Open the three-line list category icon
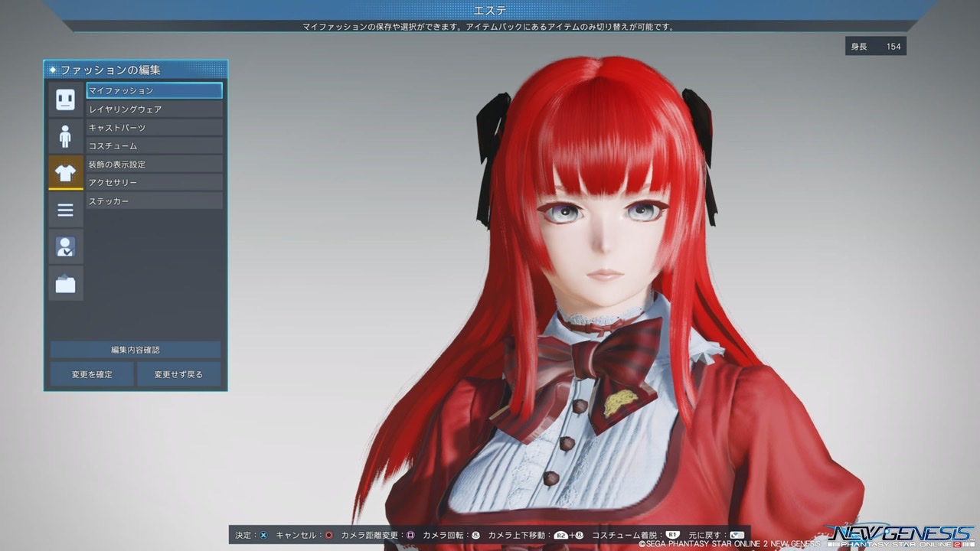Screen dimensions: 980x551 65,210
